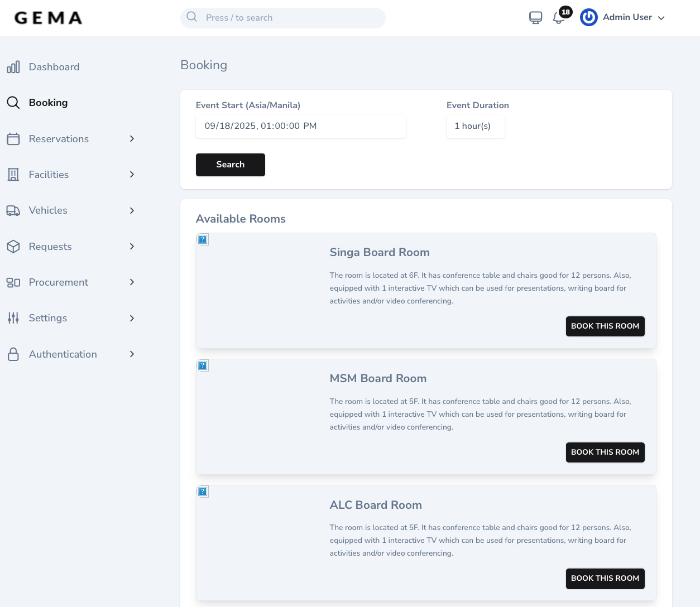This screenshot has height=607, width=700.
Task: Open the notifications bell with 18 alerts
Action: 559,17
